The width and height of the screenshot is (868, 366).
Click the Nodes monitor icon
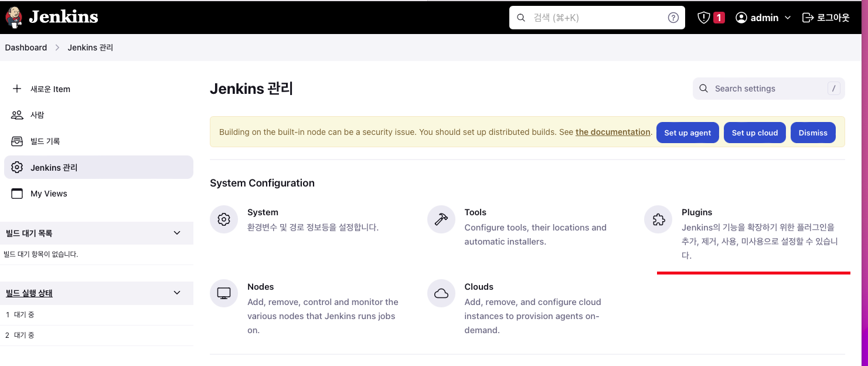(224, 293)
